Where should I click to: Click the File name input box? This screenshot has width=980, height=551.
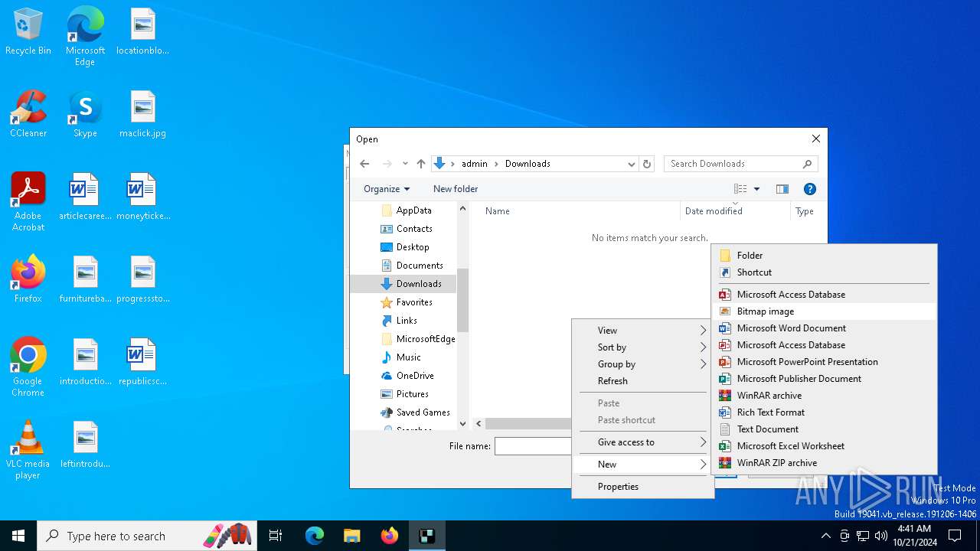(x=534, y=446)
